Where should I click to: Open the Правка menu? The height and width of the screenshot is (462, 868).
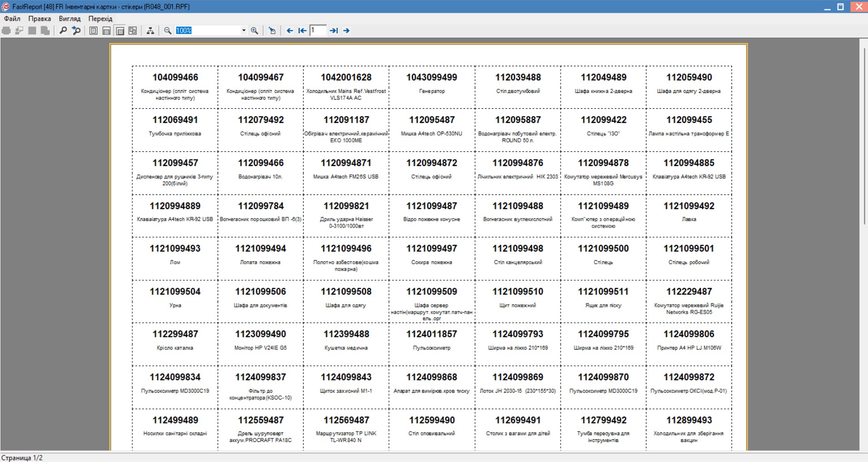39,19
